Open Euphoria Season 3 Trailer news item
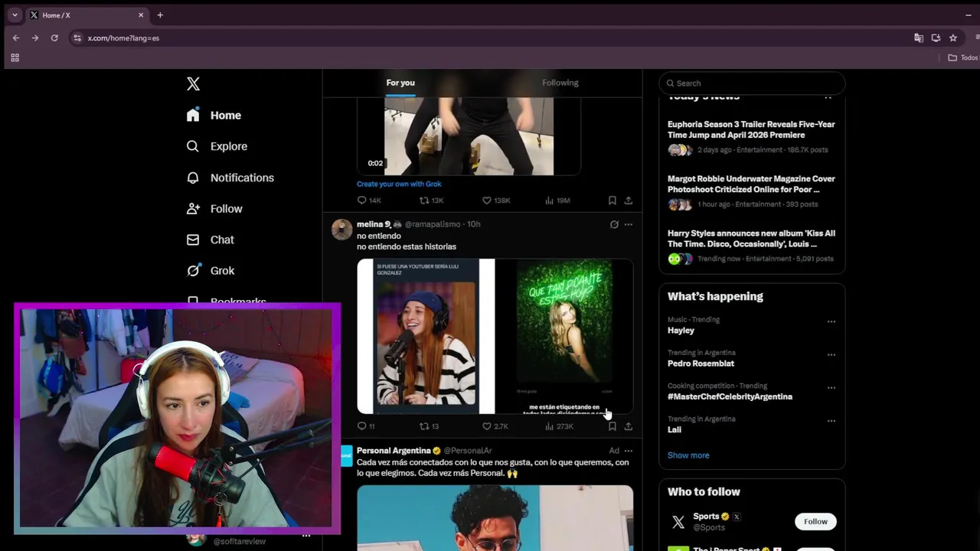This screenshot has width=980, height=551. coord(751,136)
